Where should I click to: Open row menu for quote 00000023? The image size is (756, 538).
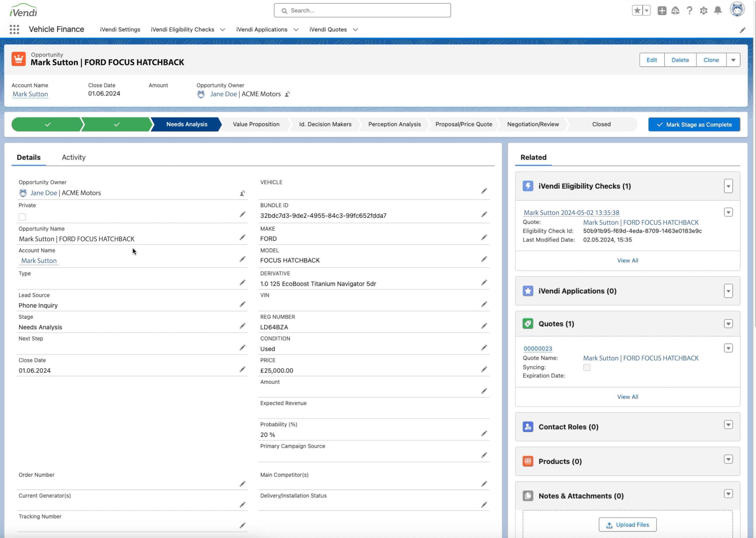(728, 348)
